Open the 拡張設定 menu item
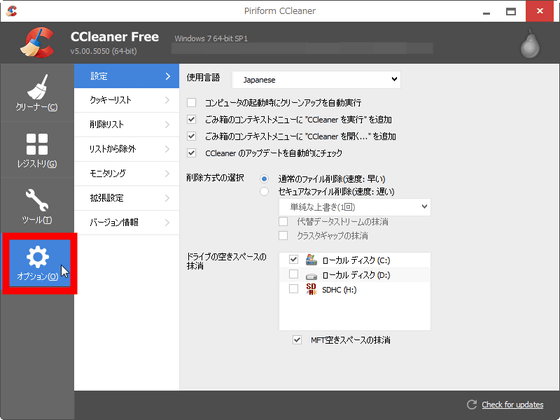Viewport: 560px width, 420px height. click(126, 198)
